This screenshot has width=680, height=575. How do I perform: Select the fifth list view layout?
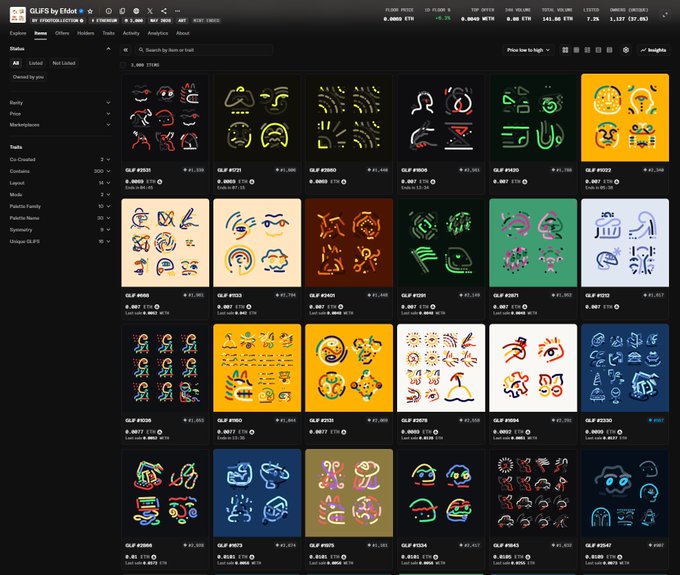(609, 50)
